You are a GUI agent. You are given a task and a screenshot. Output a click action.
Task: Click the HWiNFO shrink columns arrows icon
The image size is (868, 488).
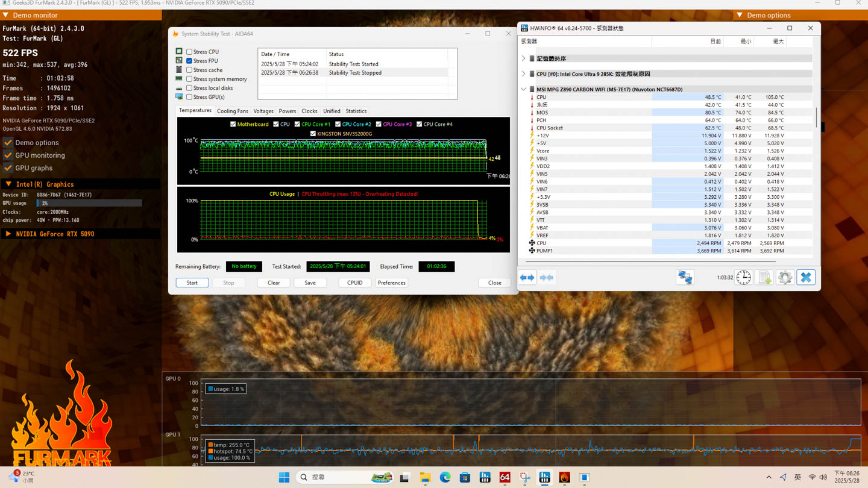[x=547, y=278]
